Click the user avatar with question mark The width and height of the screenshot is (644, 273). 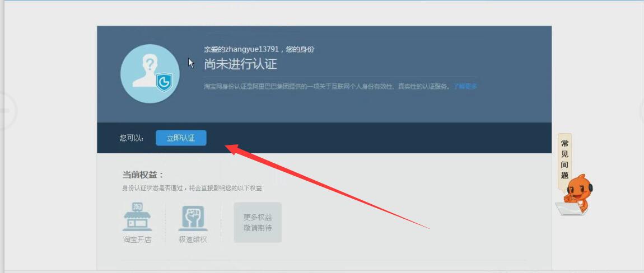tap(150, 74)
